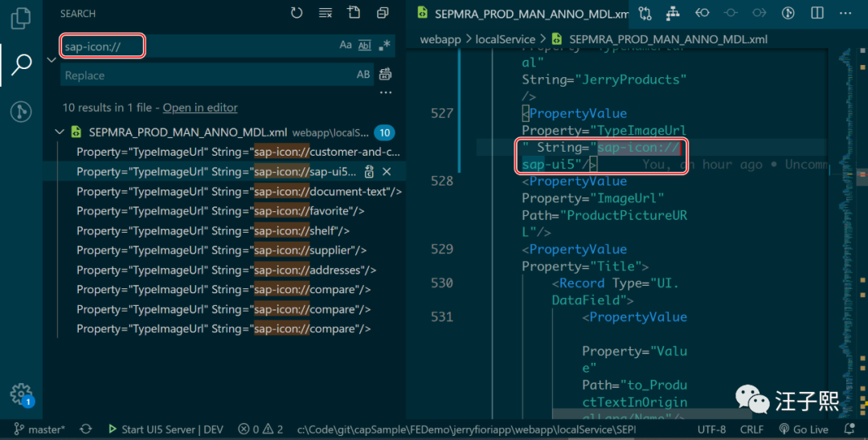This screenshot has width=868, height=440.
Task: Toggle search details ellipsis
Action: (x=386, y=92)
